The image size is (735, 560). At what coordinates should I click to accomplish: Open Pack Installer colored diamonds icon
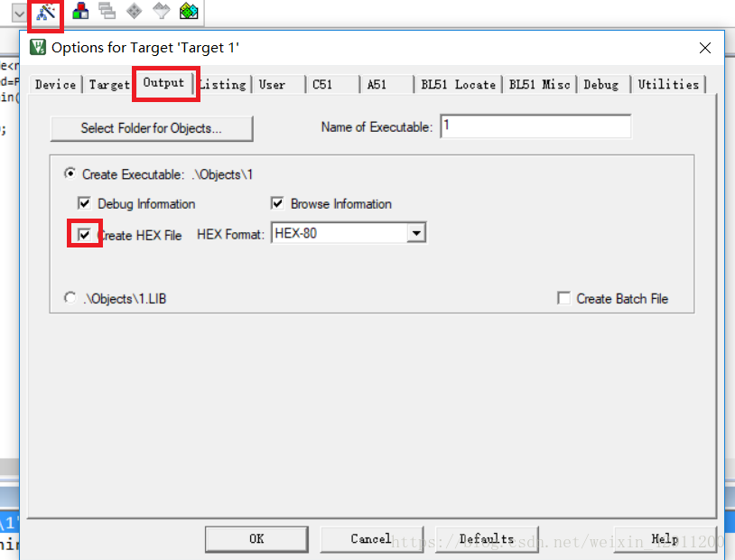(189, 11)
